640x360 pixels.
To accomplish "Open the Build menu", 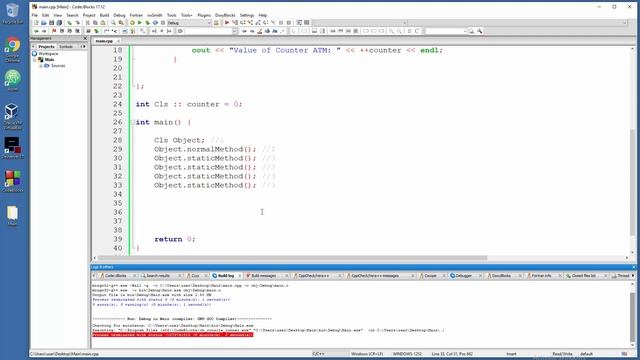I will click(104, 15).
